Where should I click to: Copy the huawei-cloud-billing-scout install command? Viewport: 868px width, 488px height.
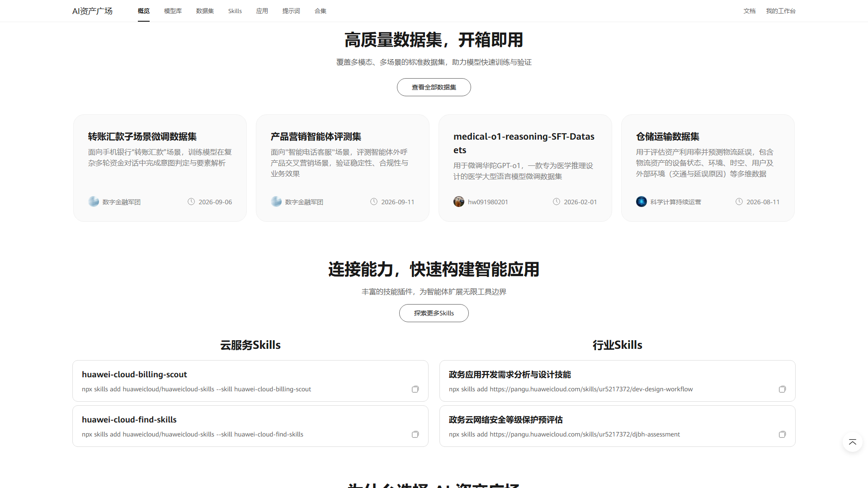[x=415, y=389]
